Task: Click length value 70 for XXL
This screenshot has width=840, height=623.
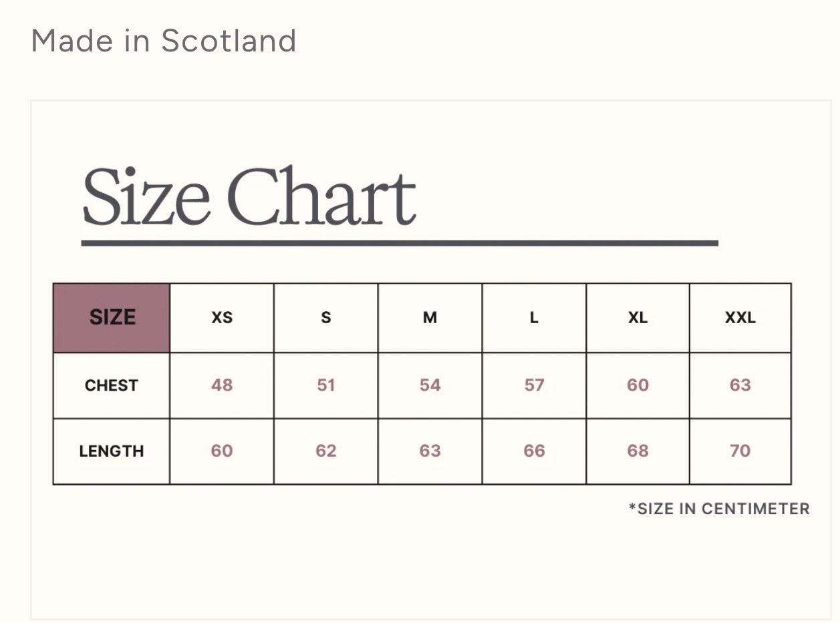Action: [x=740, y=451]
